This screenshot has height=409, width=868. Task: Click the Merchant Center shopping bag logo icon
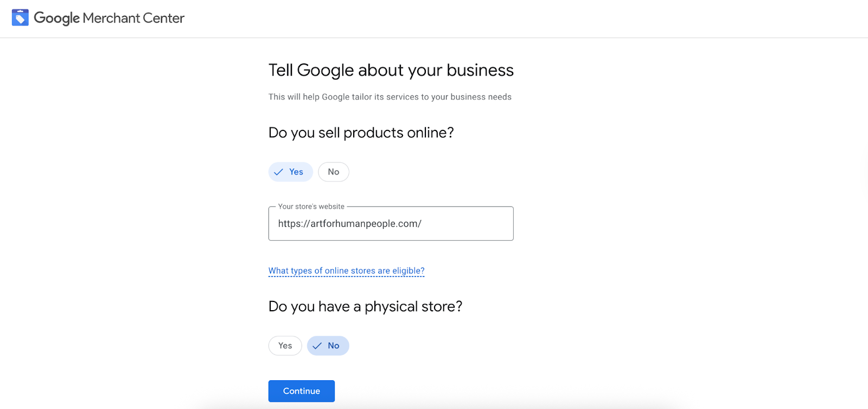tap(20, 17)
